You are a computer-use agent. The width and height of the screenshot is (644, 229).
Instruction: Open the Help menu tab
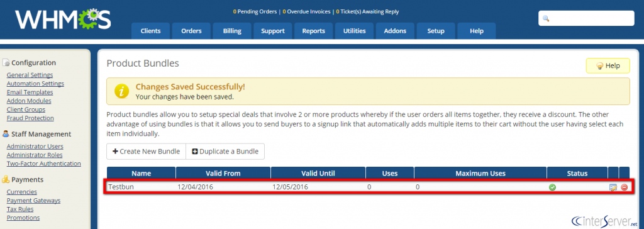[477, 31]
